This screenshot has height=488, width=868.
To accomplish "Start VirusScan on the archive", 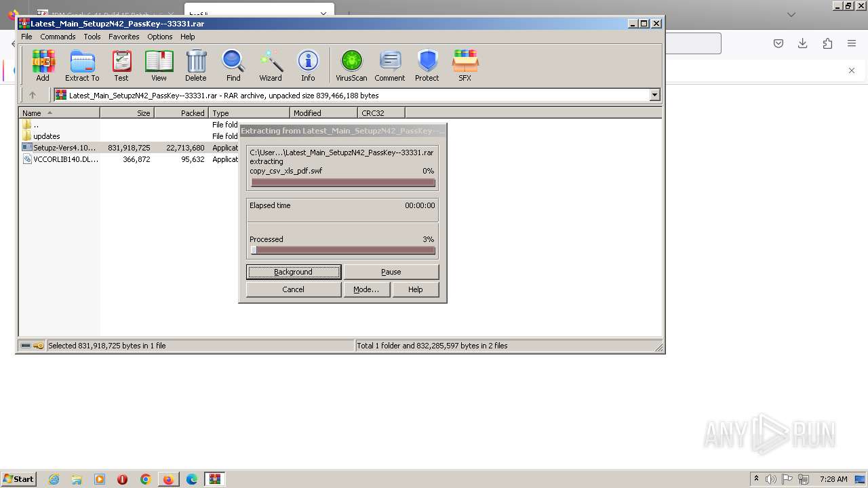I will (351, 66).
